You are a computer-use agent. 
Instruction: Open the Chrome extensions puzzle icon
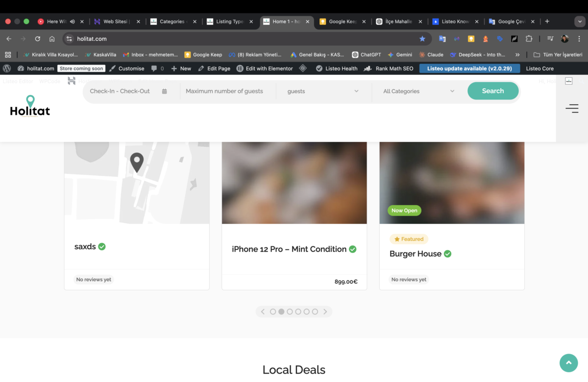529,39
